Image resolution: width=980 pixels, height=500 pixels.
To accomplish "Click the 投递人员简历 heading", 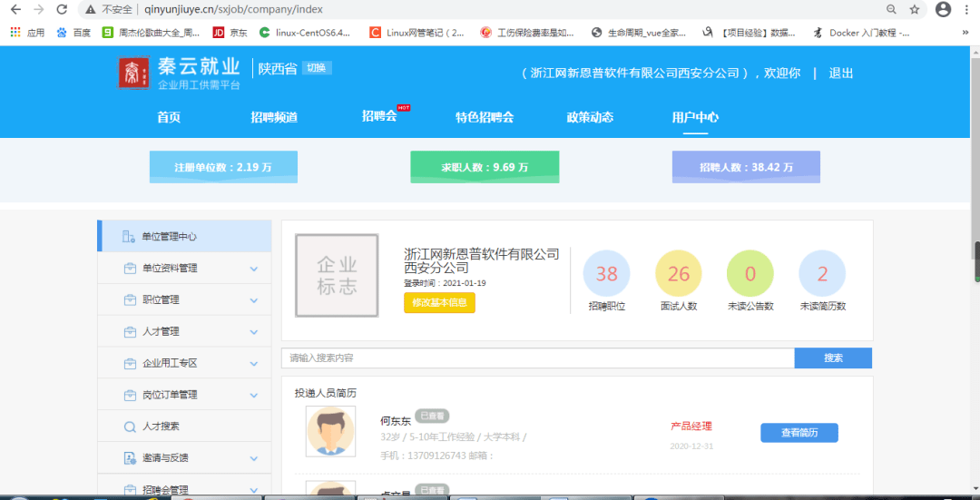I will (326, 393).
